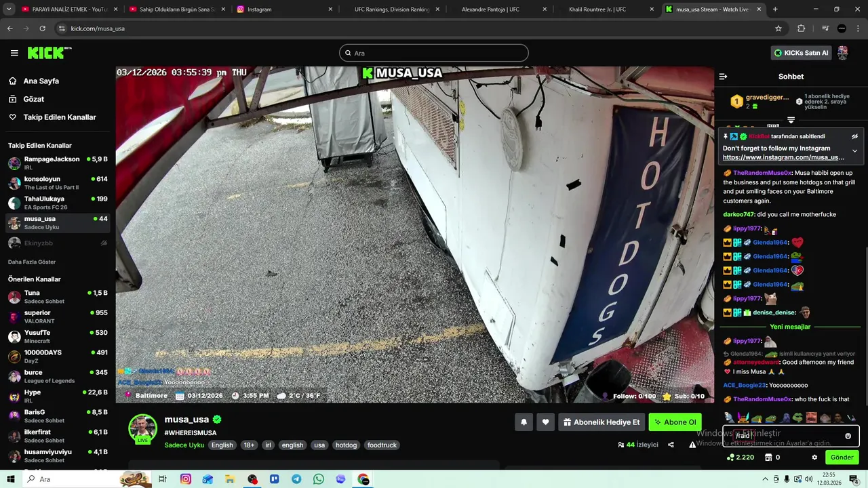Viewport: 868px width, 488px height.
Task: Open Instagram from the taskbar
Action: (x=186, y=479)
